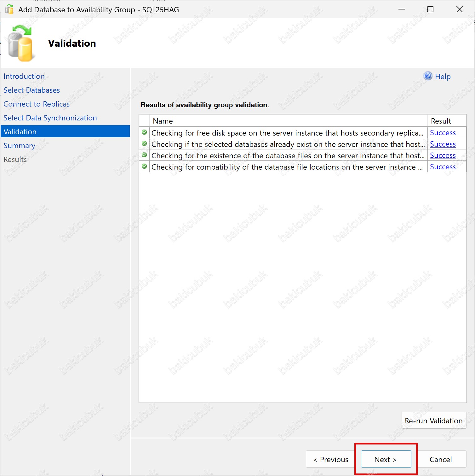Open Select Data Synchronization step
The image size is (475, 476).
50,118
